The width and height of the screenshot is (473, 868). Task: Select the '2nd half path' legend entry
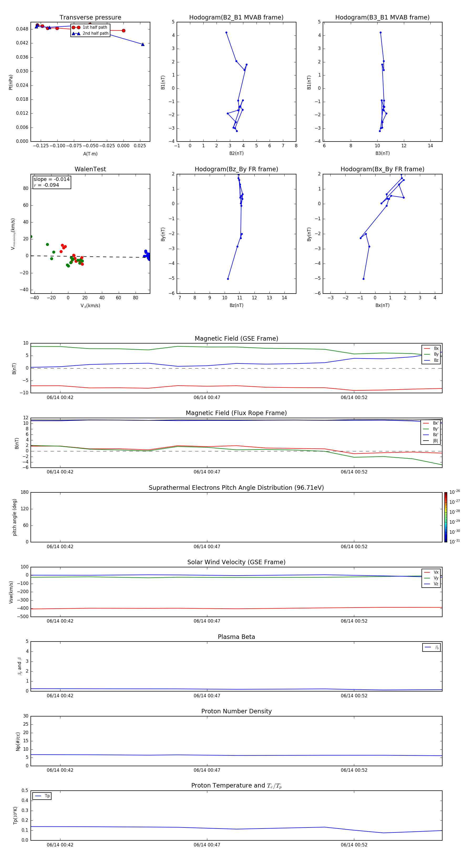click(x=90, y=33)
